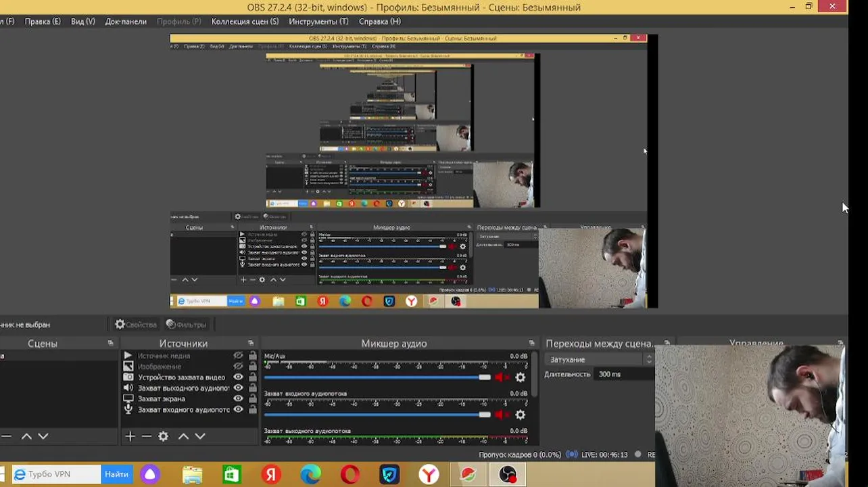This screenshot has height=487, width=868.
Task: Hide the Захват экрана source
Action: 238,399
